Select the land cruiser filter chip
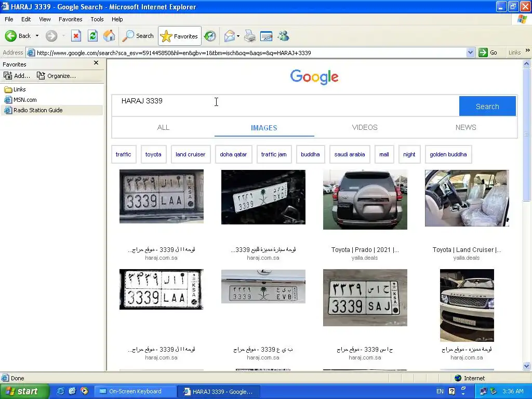The image size is (532, 399). point(190,154)
